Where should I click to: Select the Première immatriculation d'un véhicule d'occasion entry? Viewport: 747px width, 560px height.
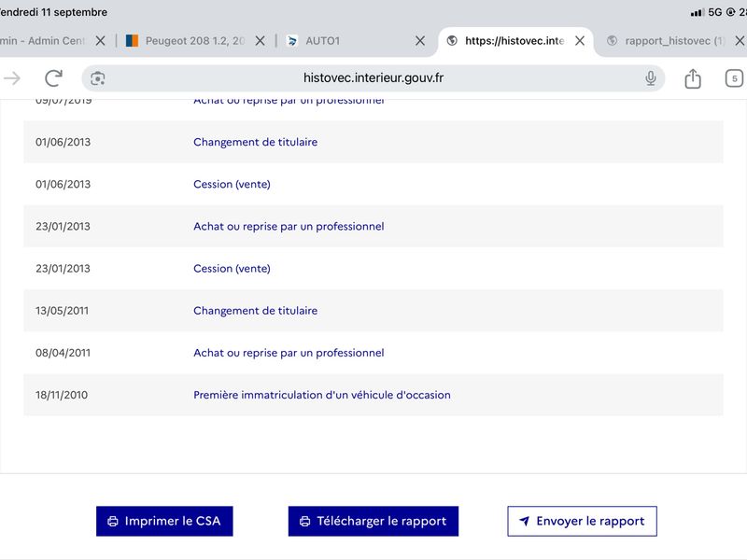(x=373, y=395)
